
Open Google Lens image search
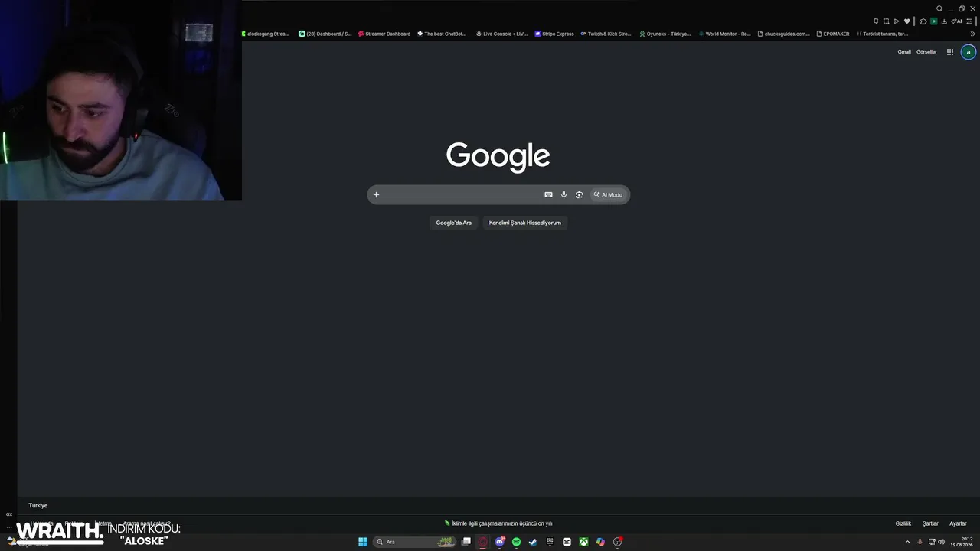[x=579, y=194]
